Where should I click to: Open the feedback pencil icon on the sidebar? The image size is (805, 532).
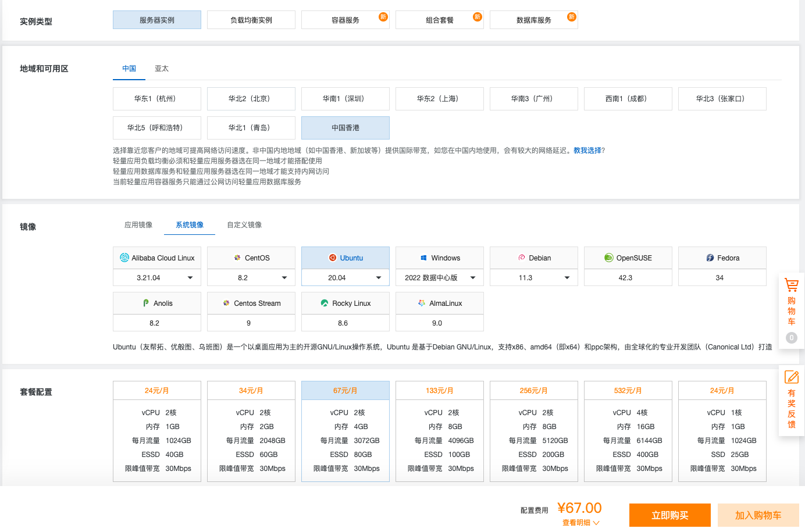click(x=792, y=377)
